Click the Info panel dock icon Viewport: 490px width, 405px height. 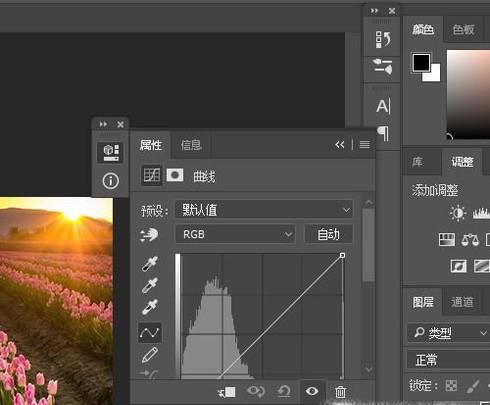click(x=111, y=181)
